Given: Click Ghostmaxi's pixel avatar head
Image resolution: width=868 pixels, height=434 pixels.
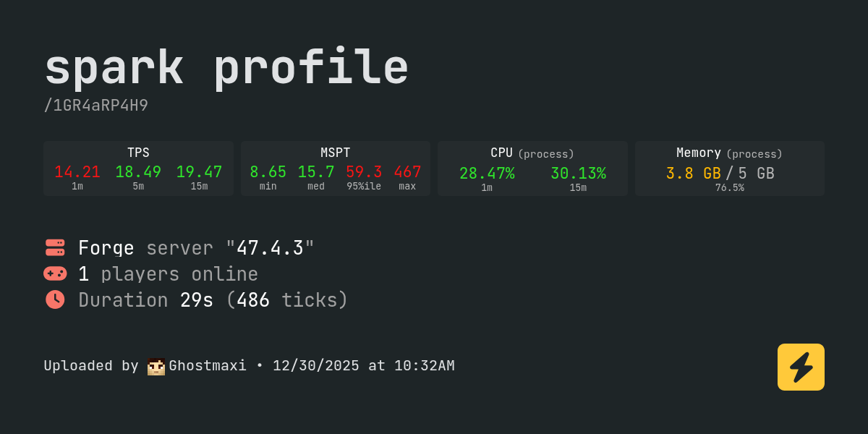Looking at the screenshot, I should click(x=156, y=366).
